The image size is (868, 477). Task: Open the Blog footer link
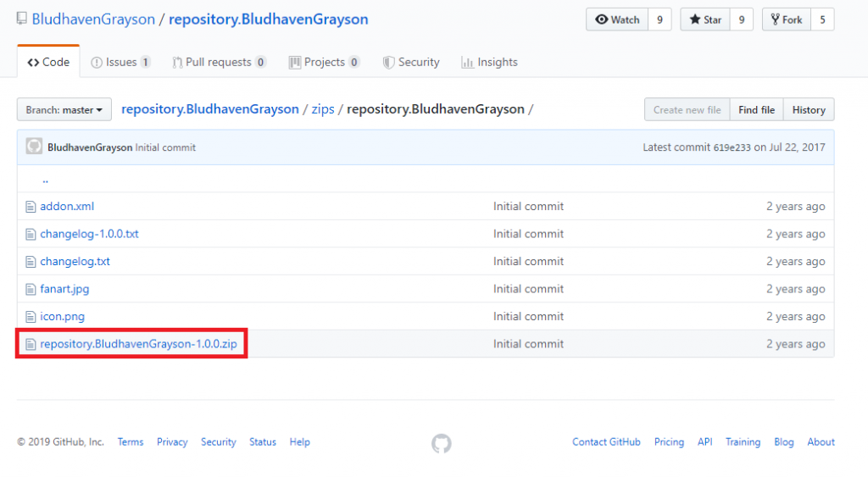(784, 441)
